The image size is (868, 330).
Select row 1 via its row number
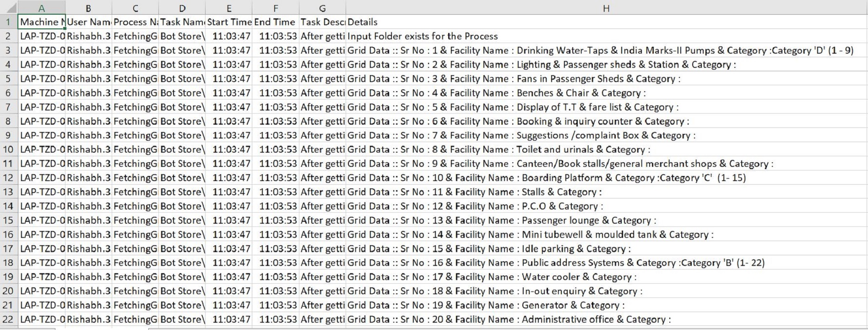(9, 22)
